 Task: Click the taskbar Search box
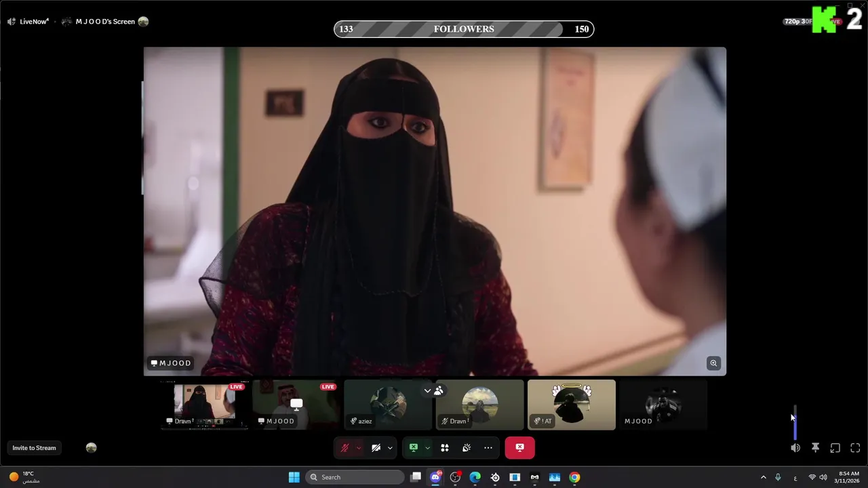coord(356,477)
